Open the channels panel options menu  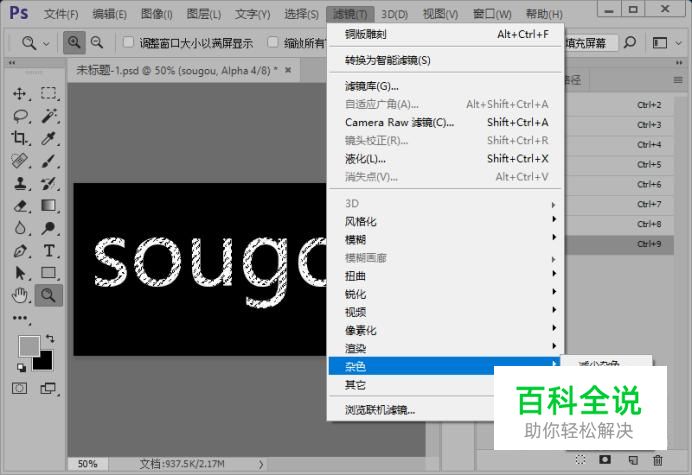[x=678, y=80]
